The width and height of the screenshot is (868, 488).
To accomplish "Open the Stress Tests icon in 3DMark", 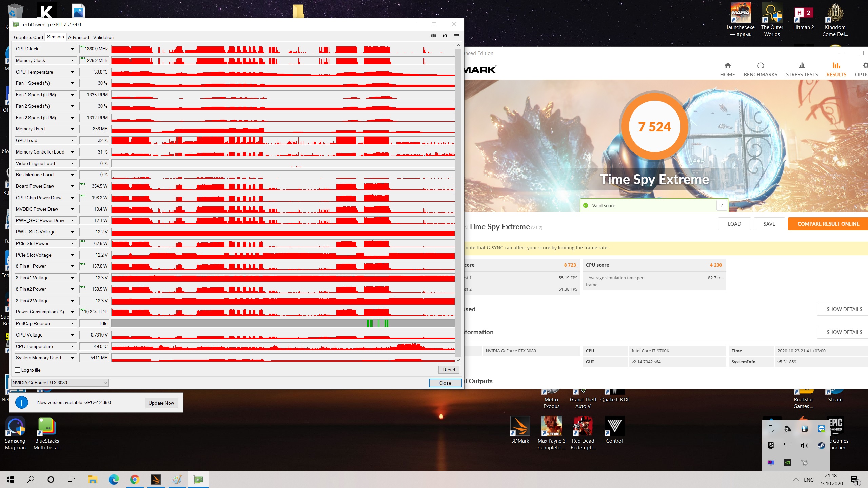I will [802, 66].
